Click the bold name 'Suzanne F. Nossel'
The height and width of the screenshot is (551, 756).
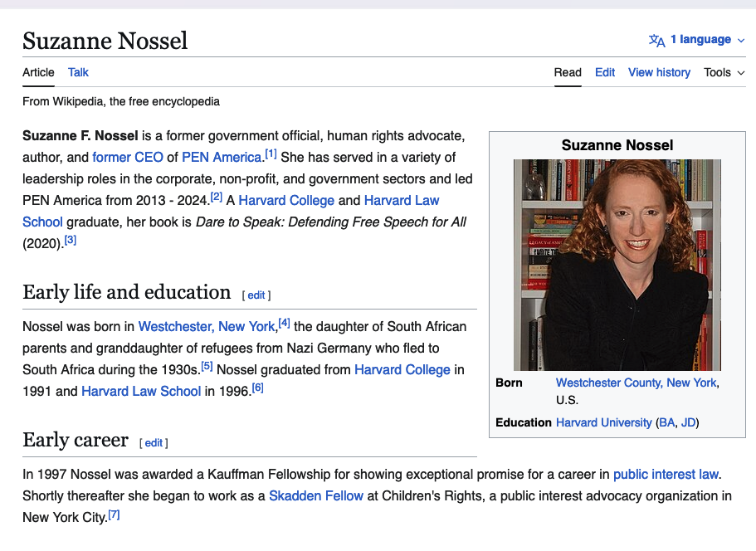point(80,135)
